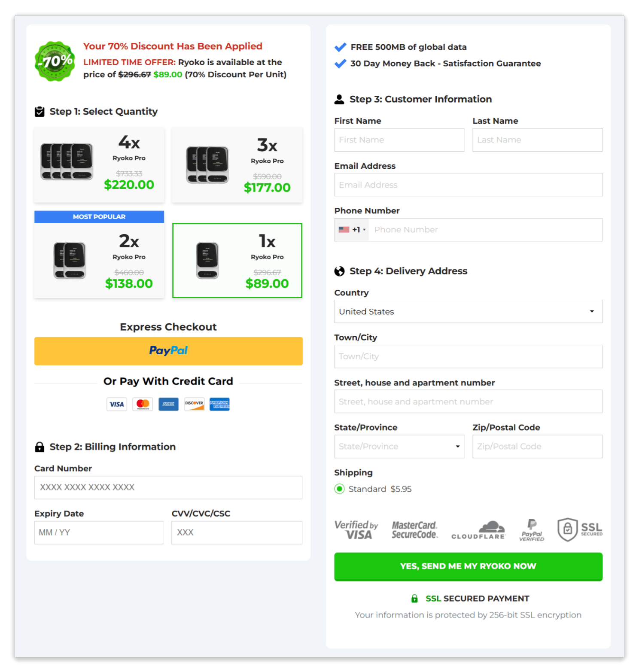
Task: Click the Verified by Visa badge
Action: pos(356,530)
